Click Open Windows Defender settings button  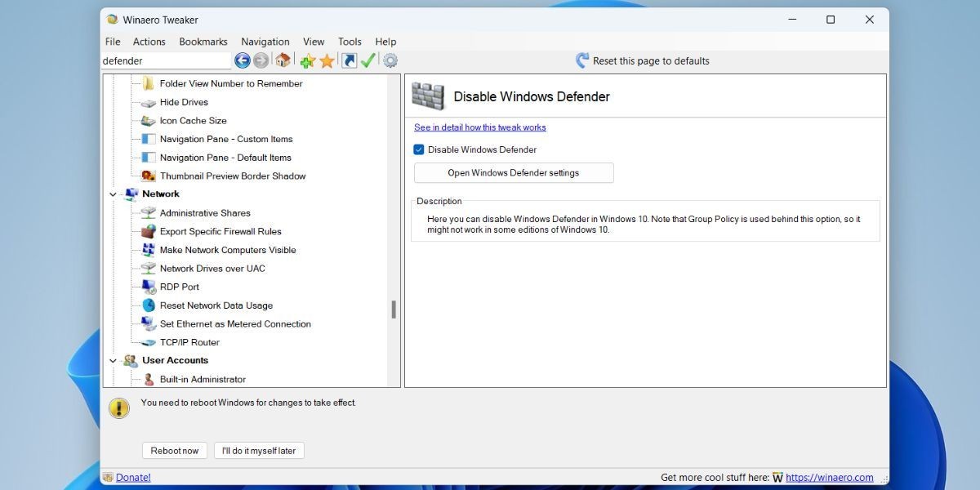[514, 173]
